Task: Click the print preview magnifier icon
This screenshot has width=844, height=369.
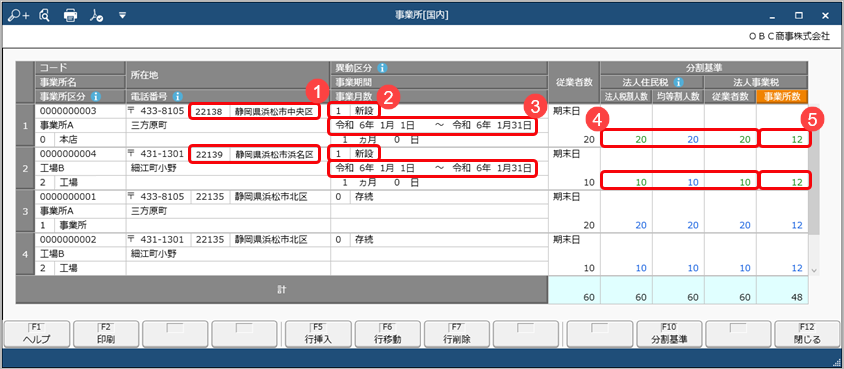Action: pyautogui.click(x=45, y=15)
